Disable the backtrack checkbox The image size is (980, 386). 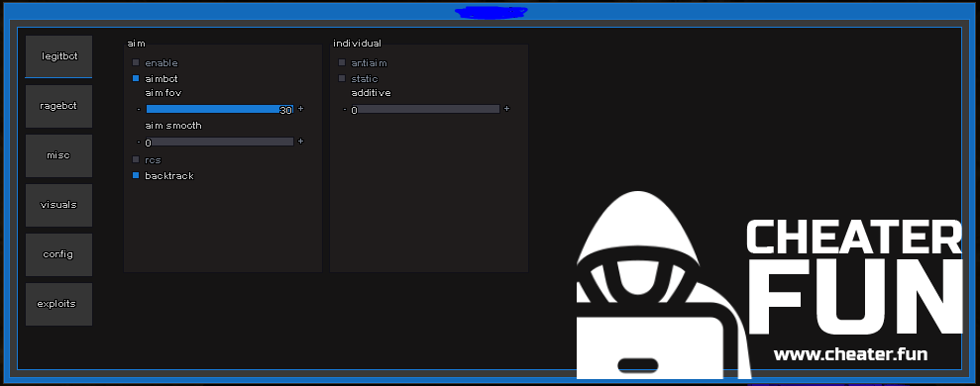[136, 175]
